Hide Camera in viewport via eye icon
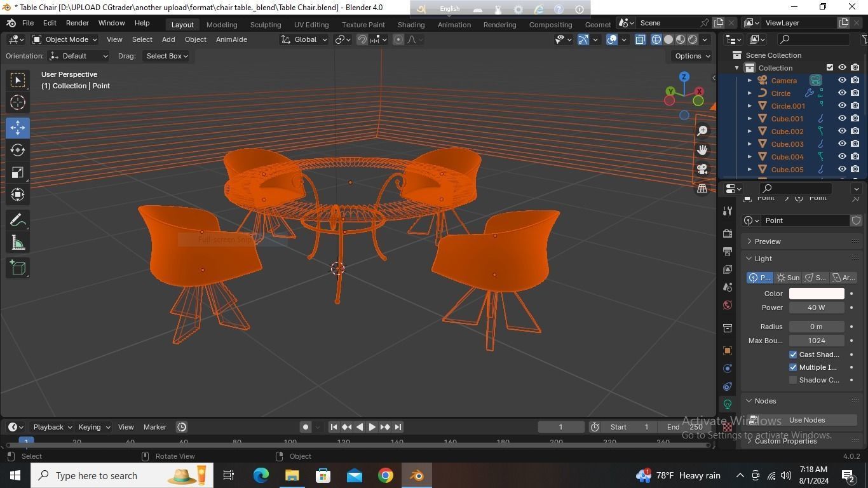The image size is (868, 488). (842, 81)
